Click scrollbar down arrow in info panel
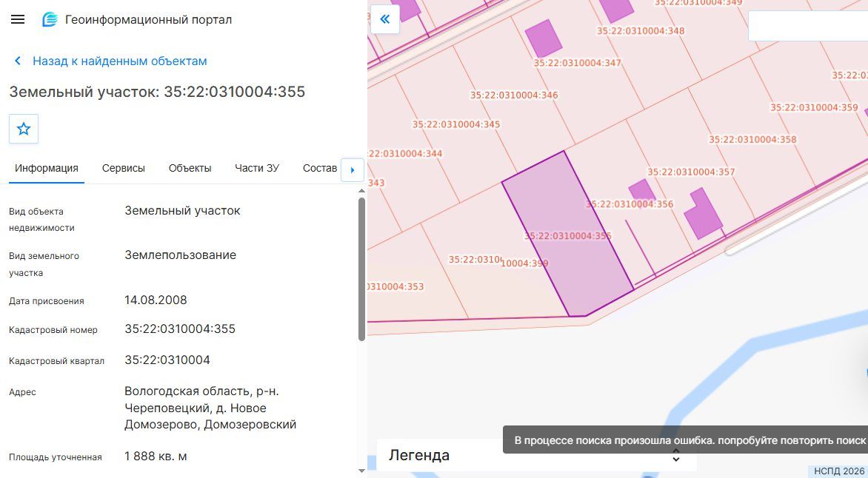 pos(362,471)
